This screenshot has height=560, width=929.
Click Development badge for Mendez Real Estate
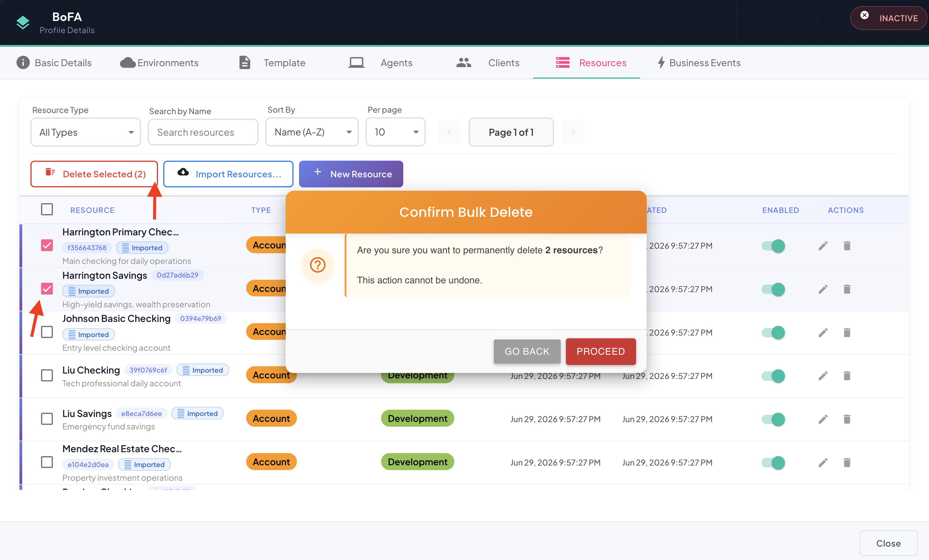coord(417,462)
